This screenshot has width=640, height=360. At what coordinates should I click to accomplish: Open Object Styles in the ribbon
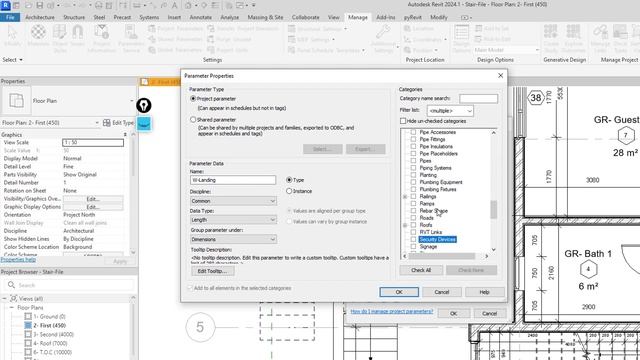click(x=60, y=38)
